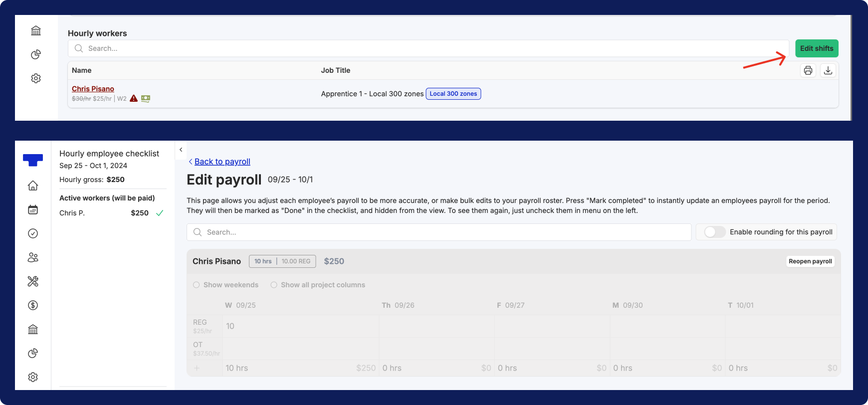Click the Local 300 zones tag
Viewport: 868px width, 405px height.
[453, 94]
